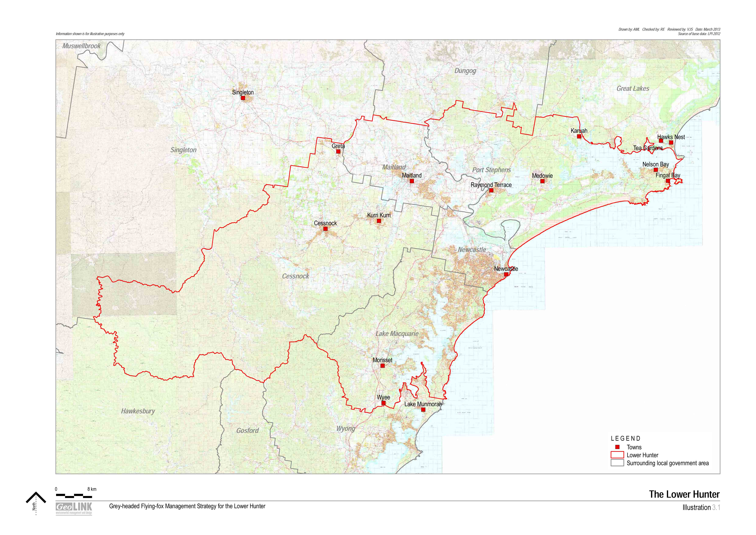Select the grey Surrounding local government area swatch

617,463
